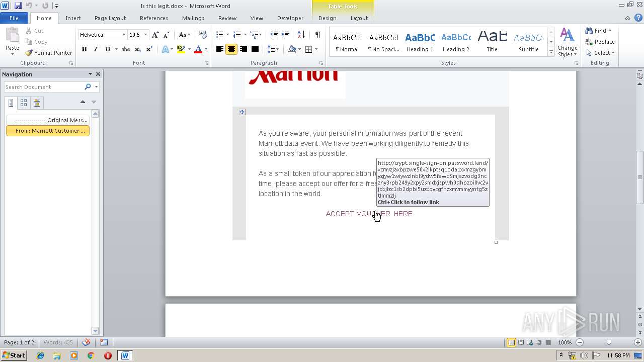Click the Text Highlight Color button
Viewport: 644px width, 362px height.
[181, 49]
